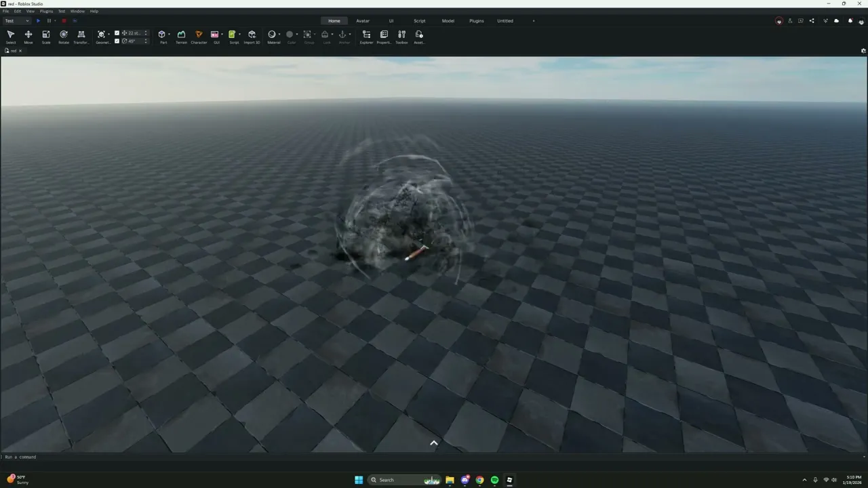The height and width of the screenshot is (488, 868).
Task: Open the Material picker icon
Action: coord(272,35)
